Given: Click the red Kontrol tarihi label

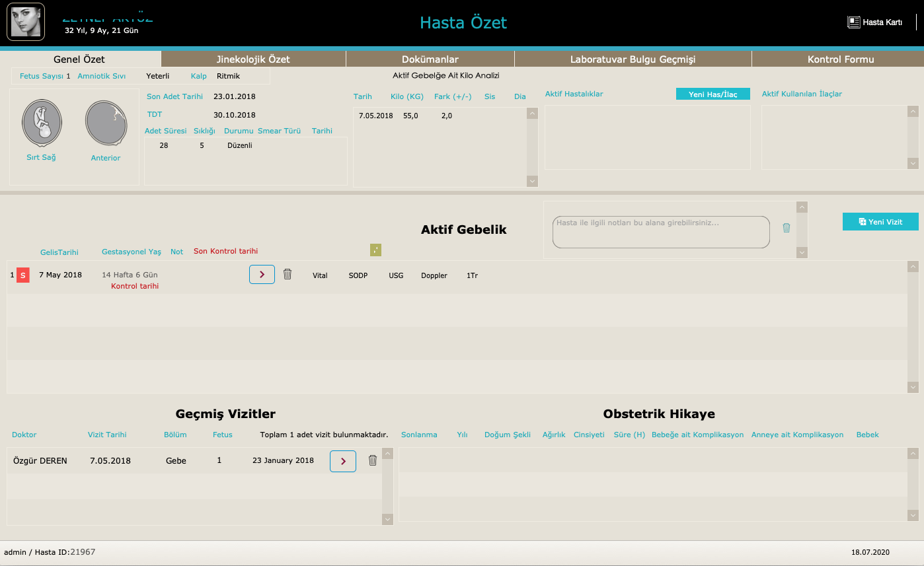Looking at the screenshot, I should (x=135, y=286).
